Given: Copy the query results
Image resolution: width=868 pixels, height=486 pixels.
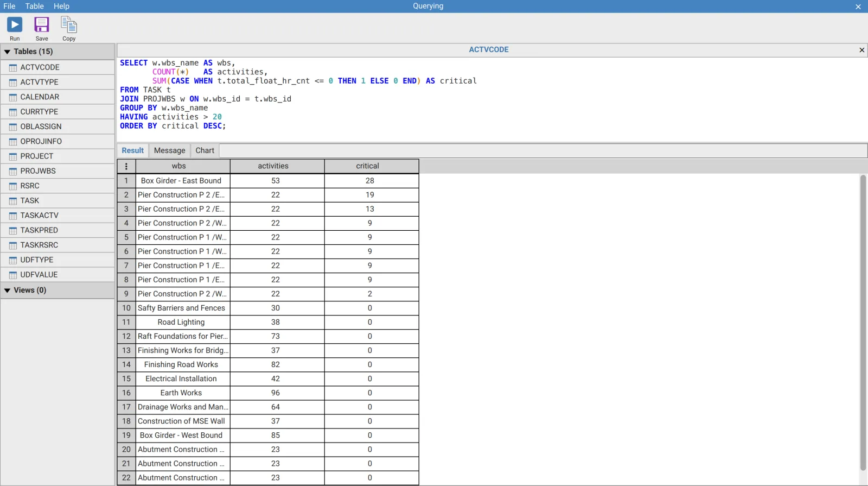Looking at the screenshot, I should [x=69, y=28].
